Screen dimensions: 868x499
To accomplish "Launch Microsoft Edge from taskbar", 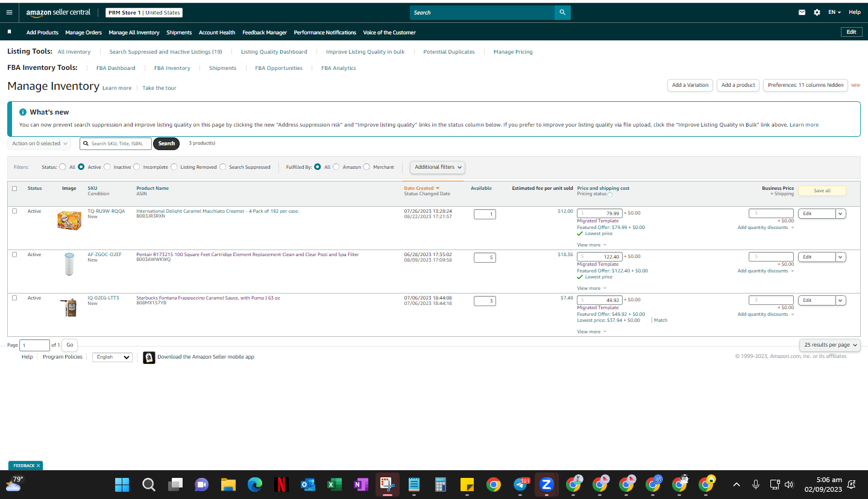I will (x=255, y=485).
